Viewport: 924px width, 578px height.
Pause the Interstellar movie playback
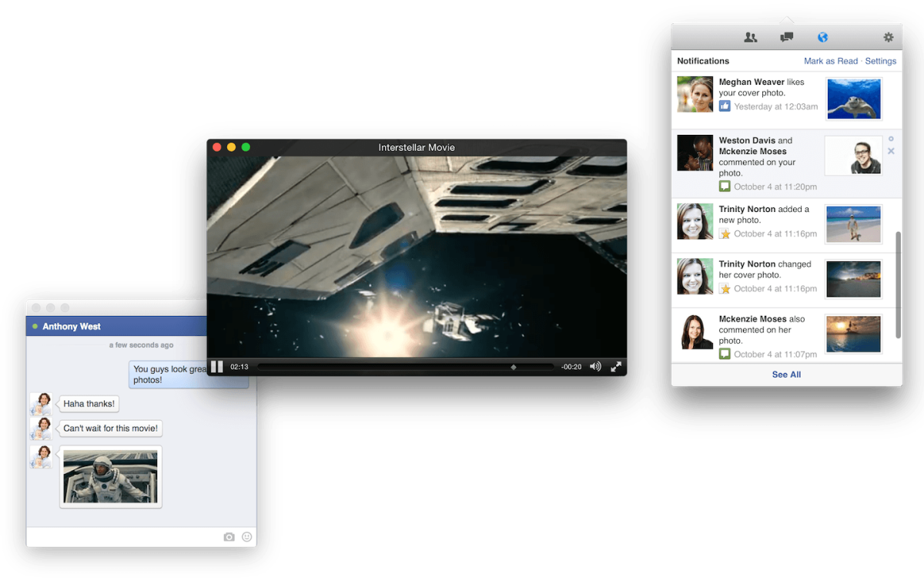coord(218,367)
